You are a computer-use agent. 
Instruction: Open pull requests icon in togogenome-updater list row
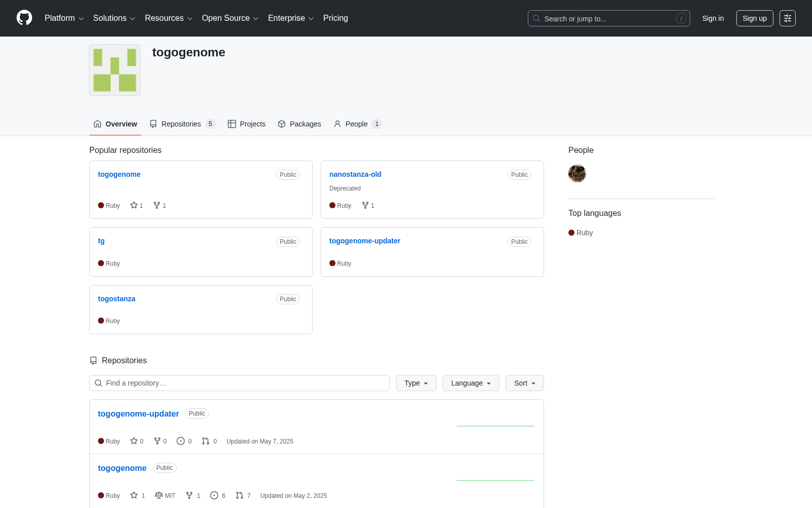point(206,441)
